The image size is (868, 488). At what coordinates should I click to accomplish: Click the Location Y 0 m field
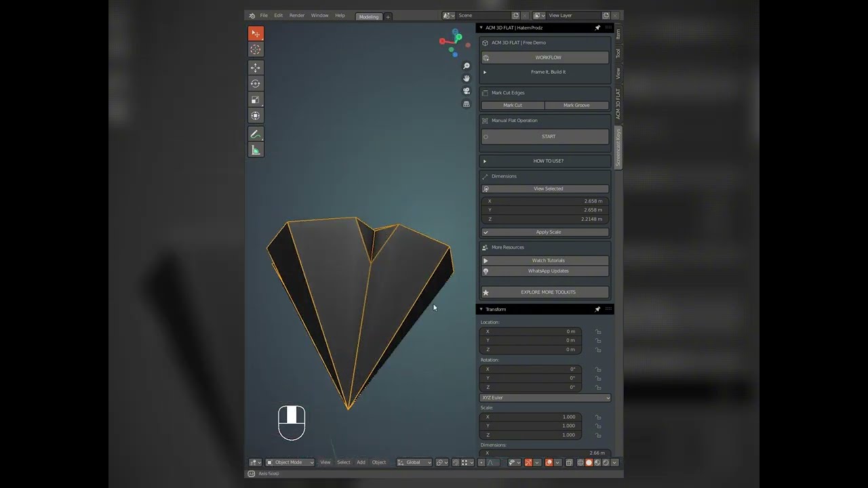tap(530, 340)
